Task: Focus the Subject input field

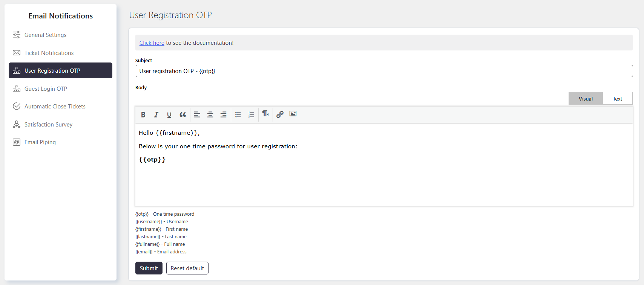Action: 384,71
